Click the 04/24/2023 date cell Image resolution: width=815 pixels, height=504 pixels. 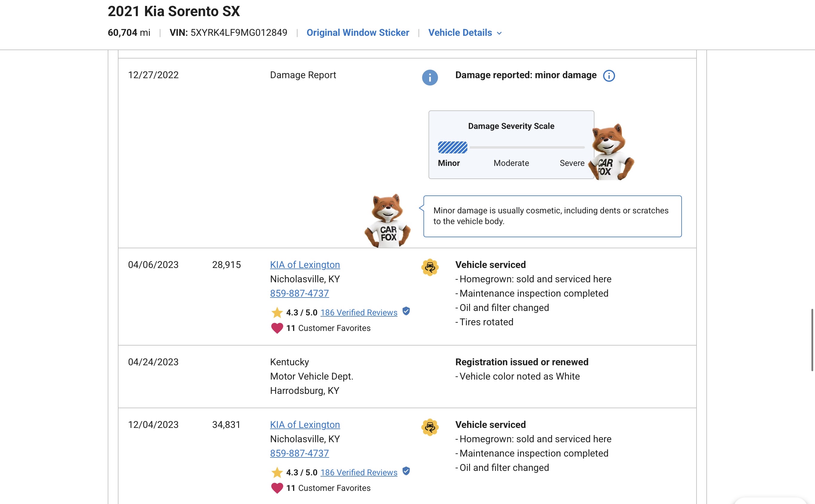pos(153,362)
